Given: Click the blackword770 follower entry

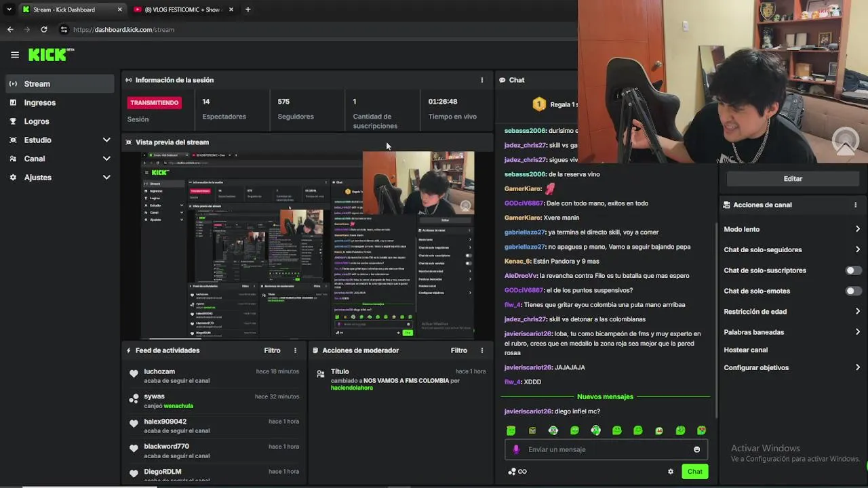Looking at the screenshot, I should (214, 451).
